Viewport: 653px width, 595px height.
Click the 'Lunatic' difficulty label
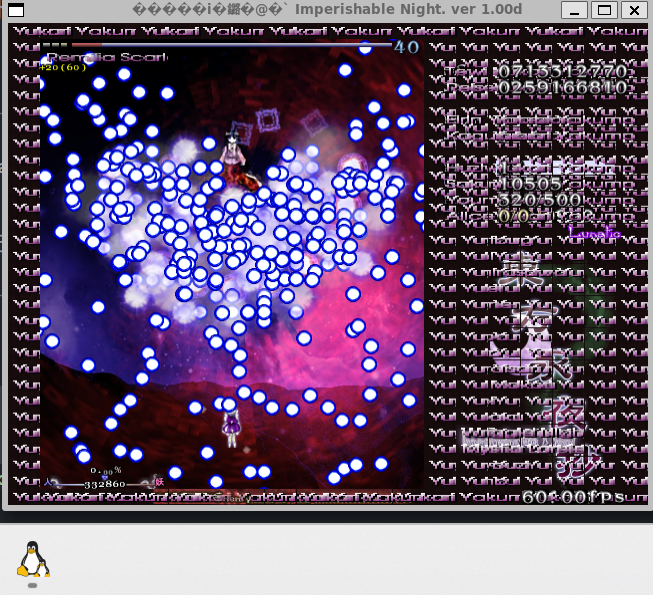tap(594, 233)
